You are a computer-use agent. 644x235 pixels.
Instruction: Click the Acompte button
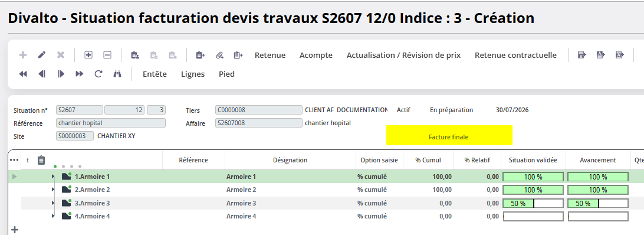pyautogui.click(x=316, y=55)
